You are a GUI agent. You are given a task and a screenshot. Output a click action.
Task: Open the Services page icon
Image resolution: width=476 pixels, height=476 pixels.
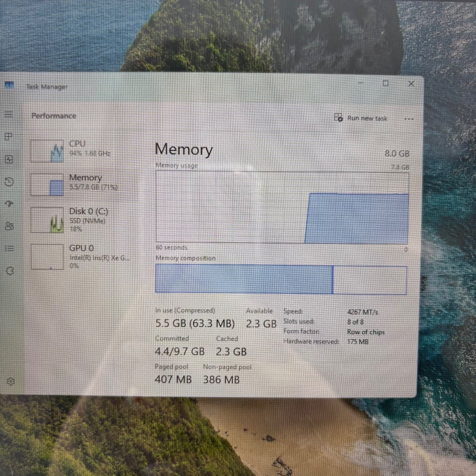[x=10, y=271]
